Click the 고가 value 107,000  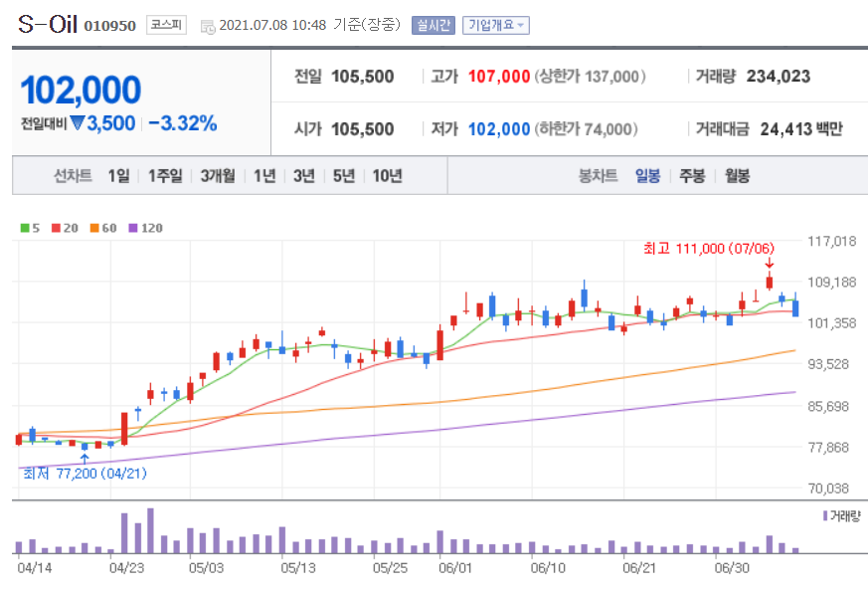[x=499, y=77]
